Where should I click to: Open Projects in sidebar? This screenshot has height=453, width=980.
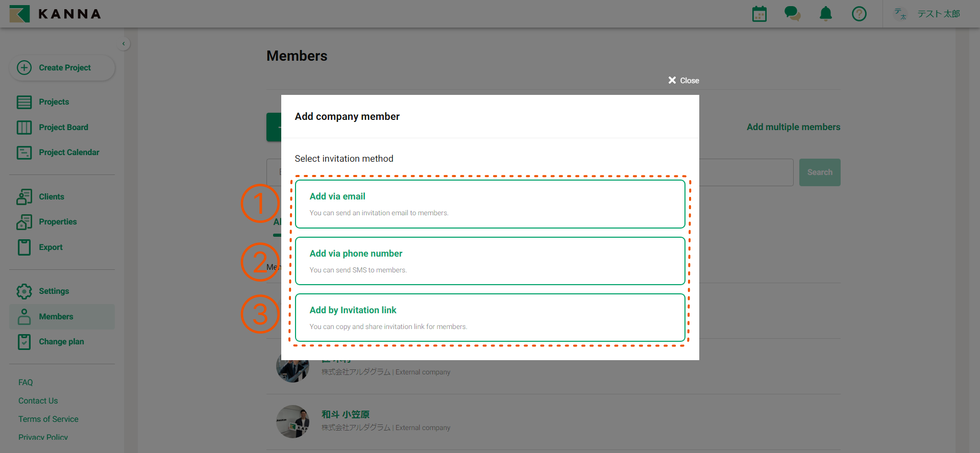pos(54,102)
